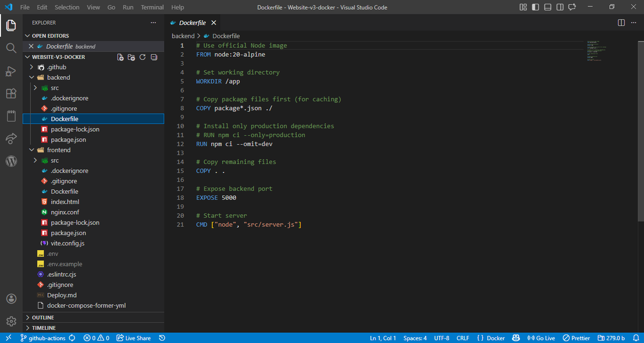Click the github-actions branch in the status bar
Image resolution: width=644 pixels, height=343 pixels.
tap(42, 338)
